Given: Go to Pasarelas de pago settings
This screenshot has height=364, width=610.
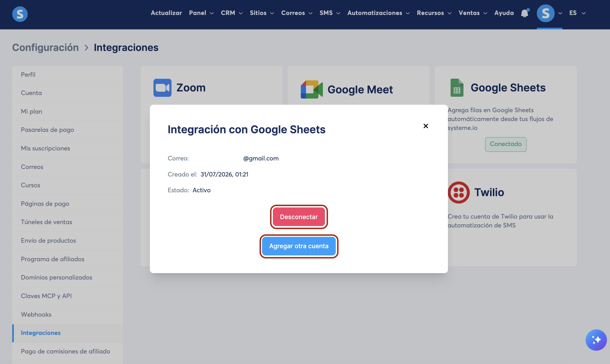Looking at the screenshot, I should [x=68, y=130].
